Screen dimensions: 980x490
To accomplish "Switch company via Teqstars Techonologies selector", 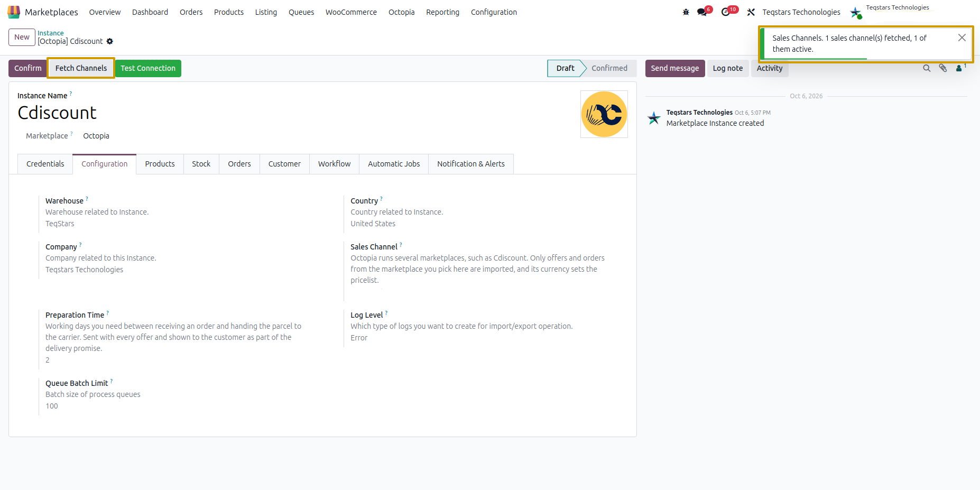I will pyautogui.click(x=801, y=12).
